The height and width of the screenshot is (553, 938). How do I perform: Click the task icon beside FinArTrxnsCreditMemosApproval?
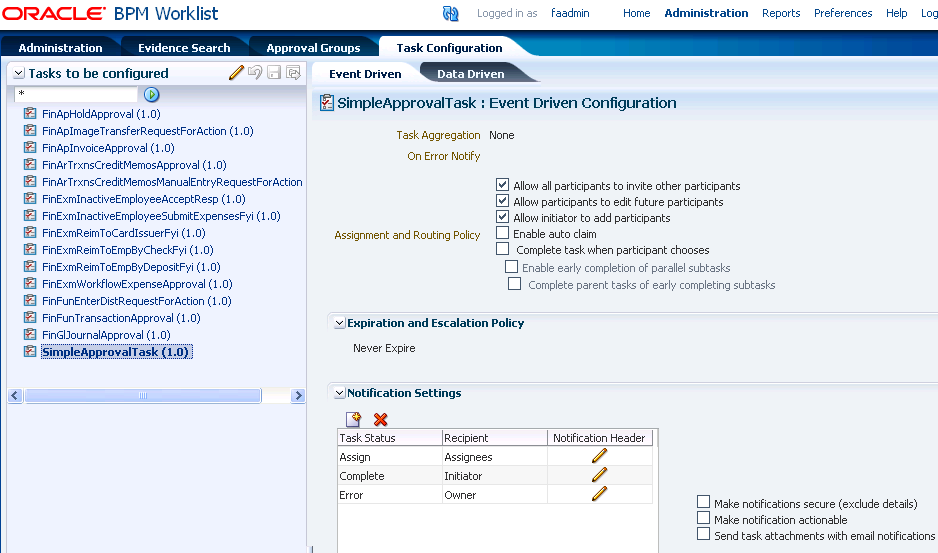tap(30, 164)
